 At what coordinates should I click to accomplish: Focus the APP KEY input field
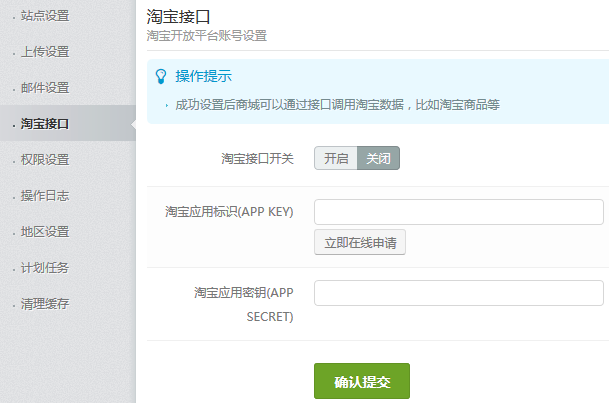(459, 212)
